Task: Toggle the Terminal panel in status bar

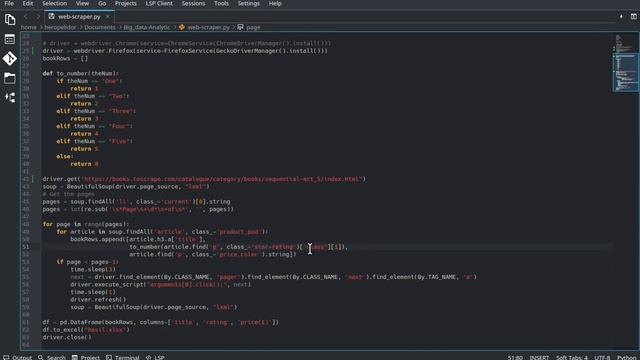Action: click(123, 357)
